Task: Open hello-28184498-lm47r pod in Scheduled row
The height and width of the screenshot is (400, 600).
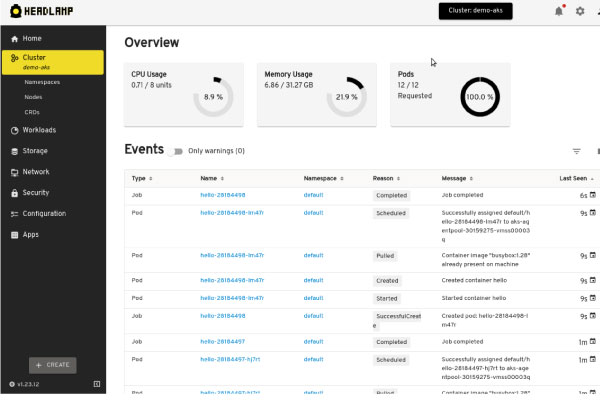Action: tap(232, 213)
